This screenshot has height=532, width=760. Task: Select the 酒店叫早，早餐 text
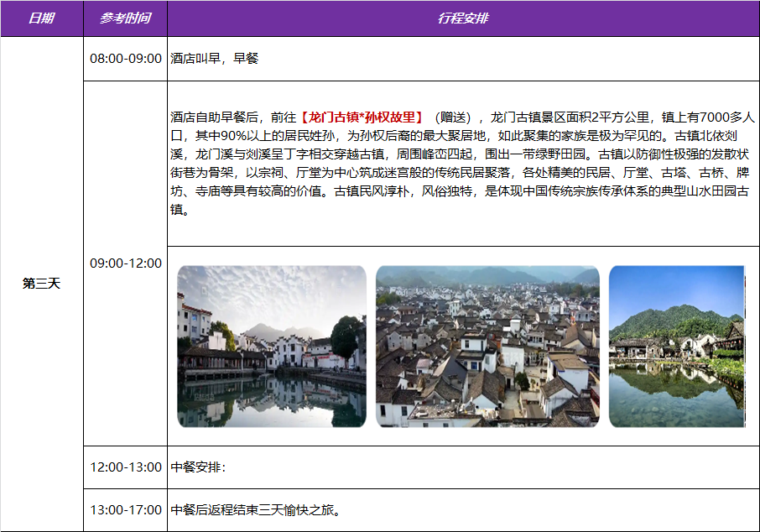tap(215, 59)
